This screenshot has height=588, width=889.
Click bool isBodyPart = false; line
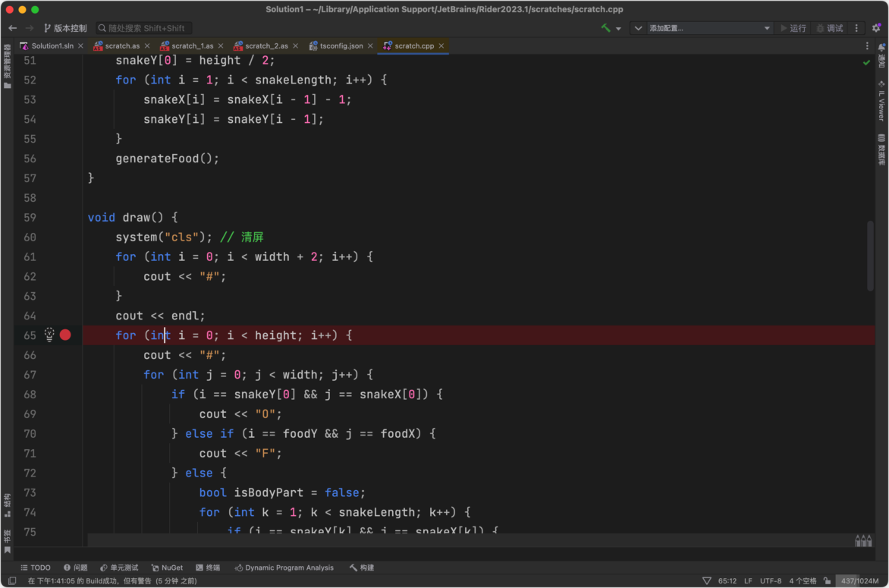[x=282, y=492]
